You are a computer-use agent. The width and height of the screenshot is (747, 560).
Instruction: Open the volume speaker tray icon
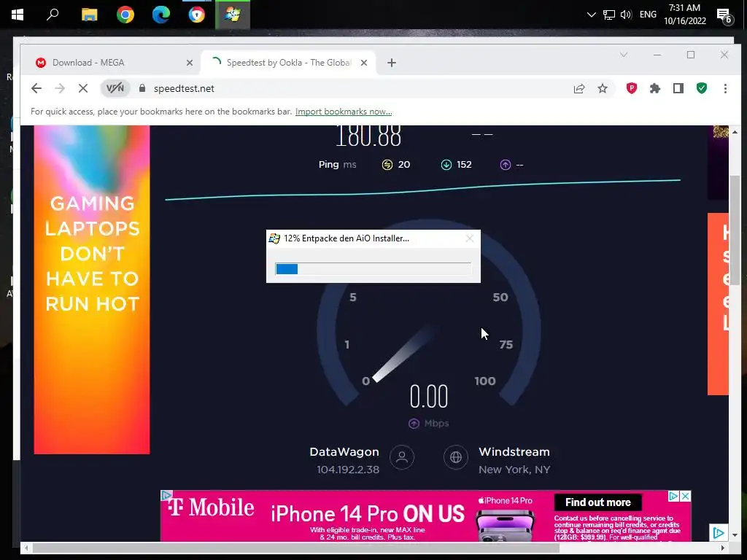tap(626, 15)
